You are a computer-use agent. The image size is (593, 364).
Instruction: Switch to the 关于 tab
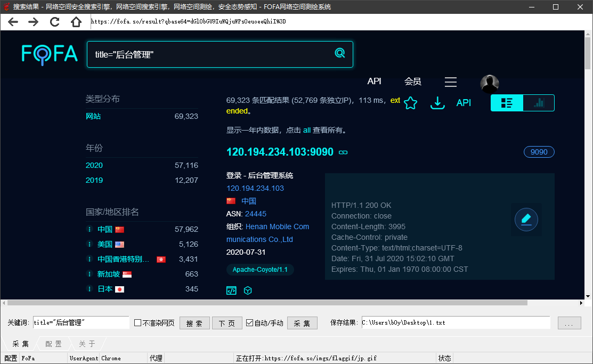[x=87, y=344]
